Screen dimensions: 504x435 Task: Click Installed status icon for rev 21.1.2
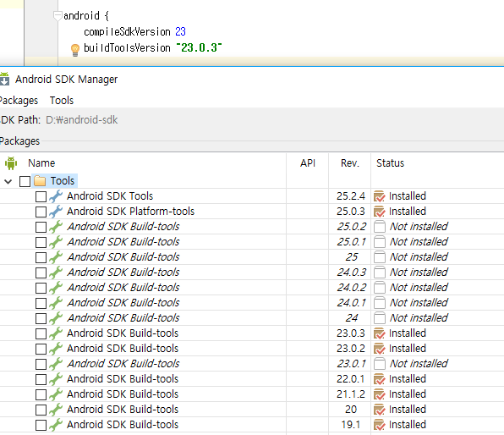point(380,394)
